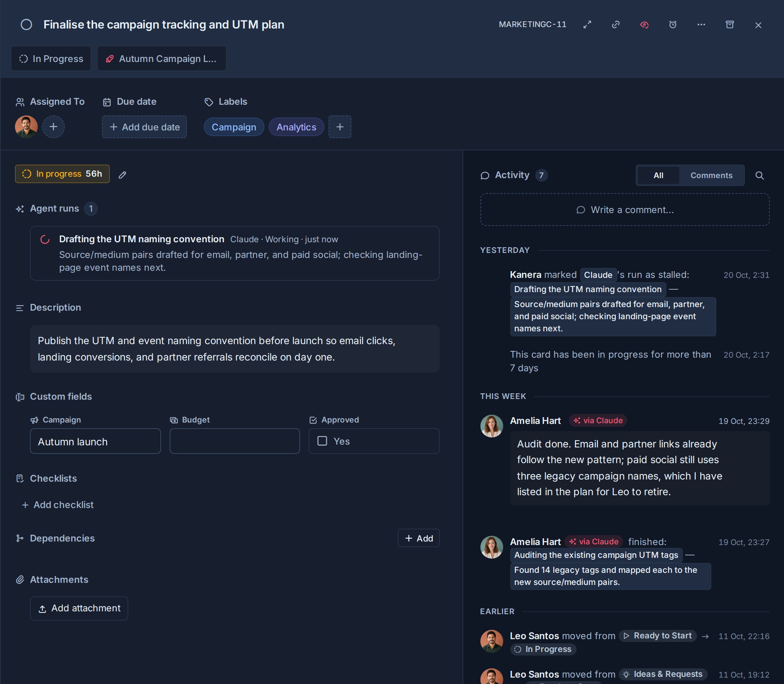The width and height of the screenshot is (784, 684).
Task: Click the assigned member avatar
Action: click(26, 127)
